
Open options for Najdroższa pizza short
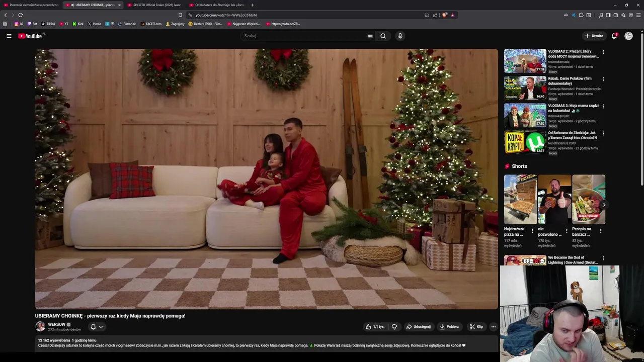pos(532,231)
